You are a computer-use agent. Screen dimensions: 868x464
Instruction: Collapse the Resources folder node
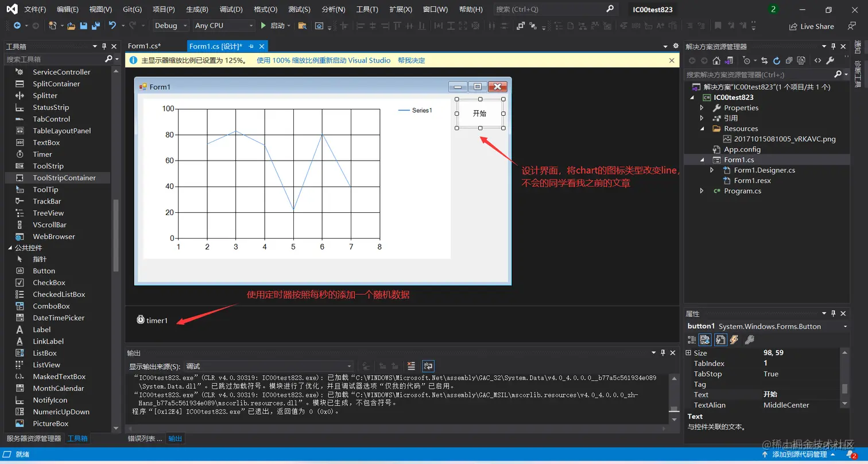pyautogui.click(x=702, y=128)
